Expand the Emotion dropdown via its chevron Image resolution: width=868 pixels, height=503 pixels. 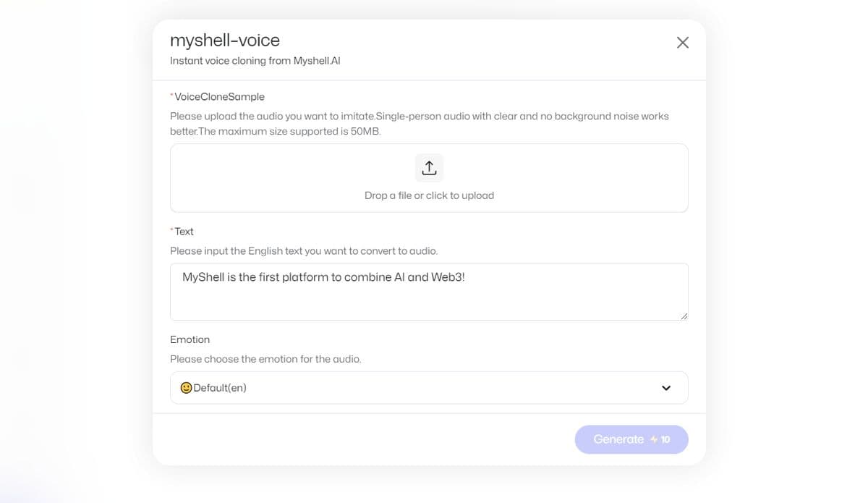tap(665, 387)
